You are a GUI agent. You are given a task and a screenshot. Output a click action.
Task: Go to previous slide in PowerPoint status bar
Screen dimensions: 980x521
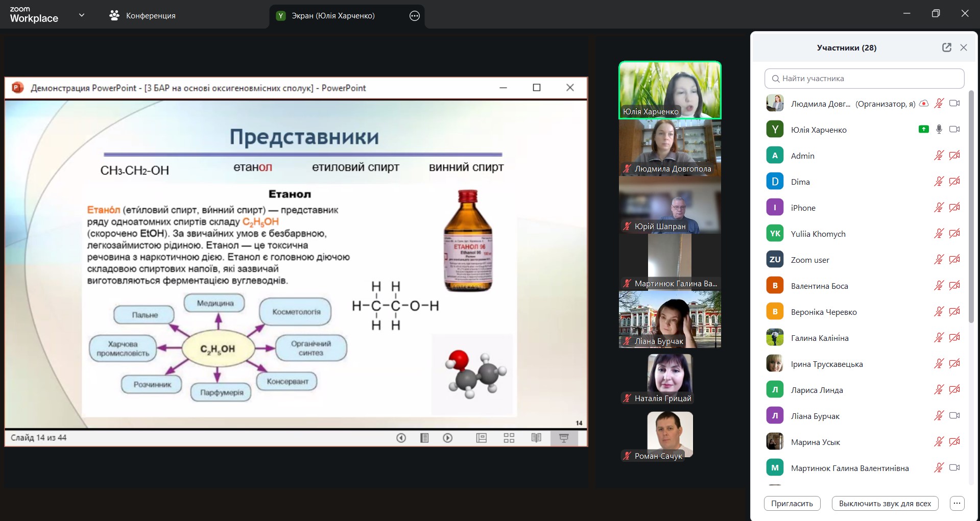point(401,438)
